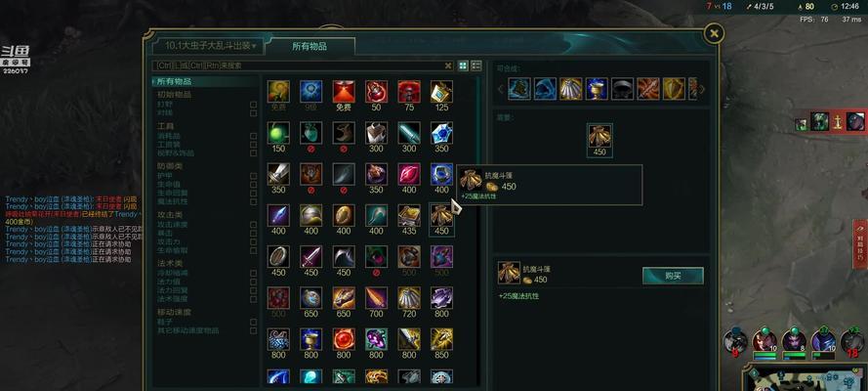Enable the 鞋子 boots filter checkbox
868x391 pixels.
tap(253, 322)
